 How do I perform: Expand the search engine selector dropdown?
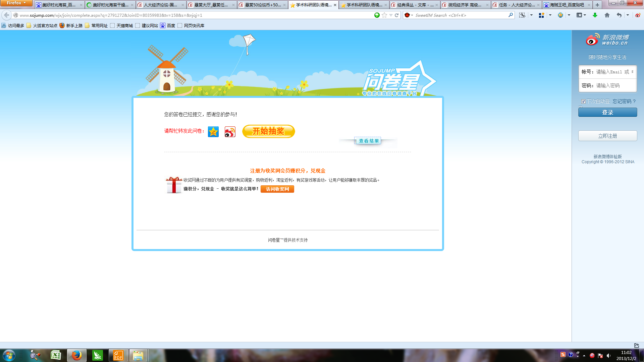click(x=409, y=15)
